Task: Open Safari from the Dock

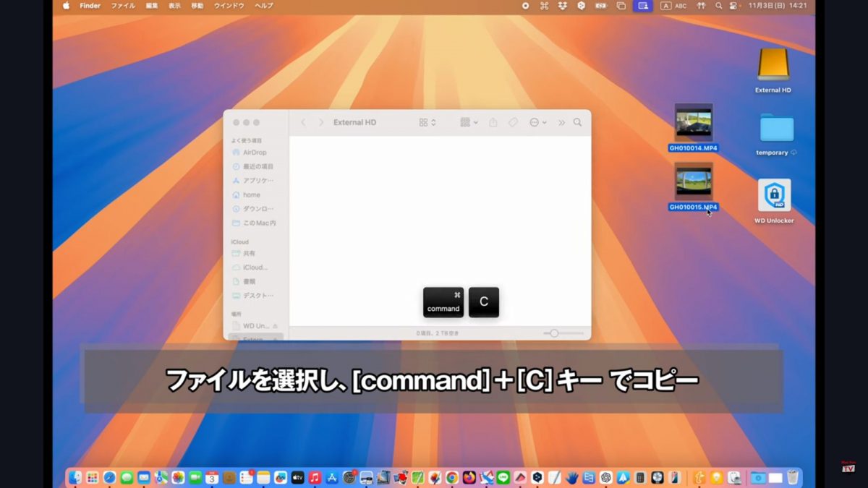Action: (x=109, y=478)
